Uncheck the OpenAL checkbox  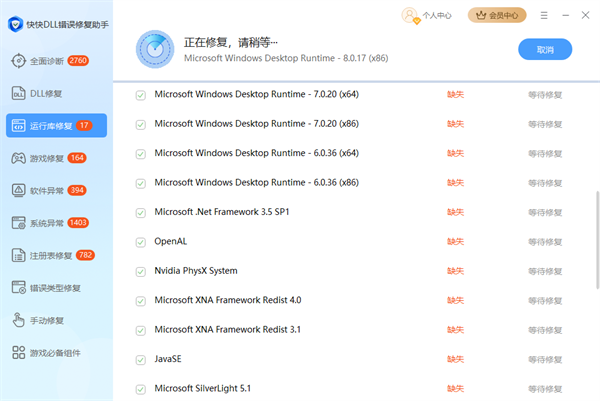(141, 242)
